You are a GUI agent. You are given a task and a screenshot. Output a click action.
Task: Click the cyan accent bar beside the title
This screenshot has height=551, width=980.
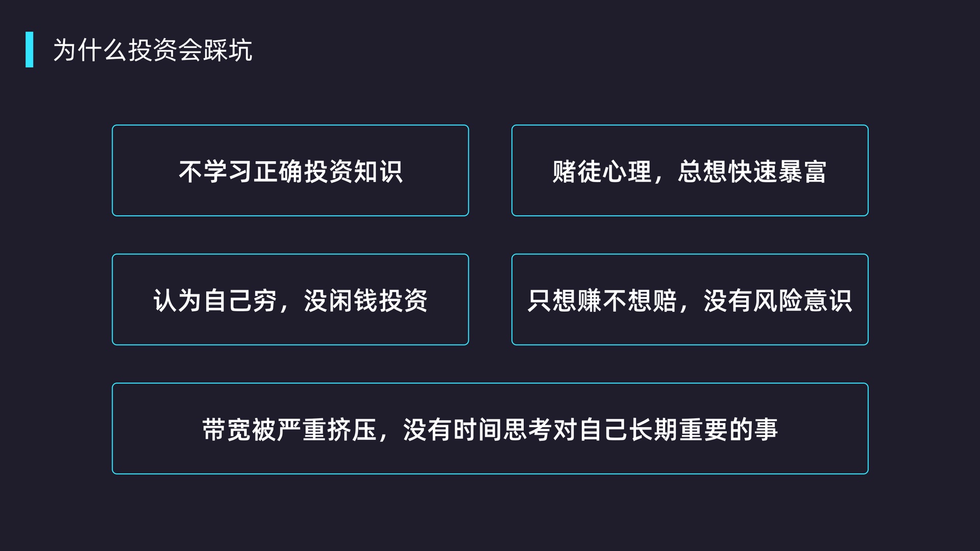[x=30, y=49]
